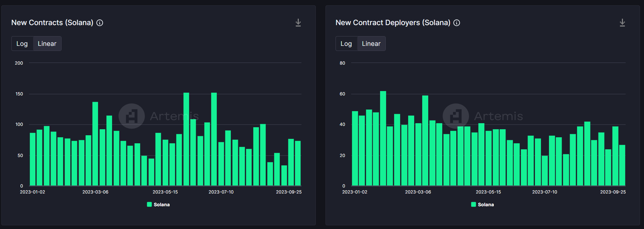This screenshot has height=229, width=644.
Task: Select last bar at 2023-09-25 in New Contracts
Action: pos(298,163)
